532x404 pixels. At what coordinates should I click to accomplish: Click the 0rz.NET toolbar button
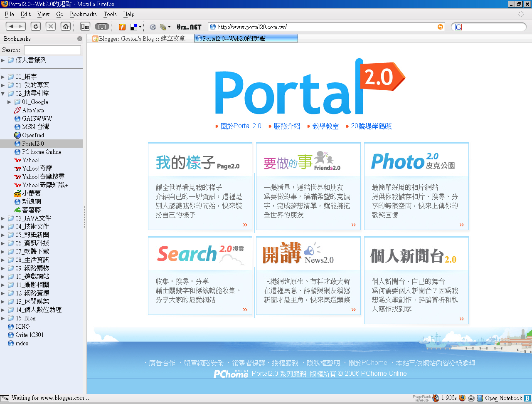click(189, 27)
